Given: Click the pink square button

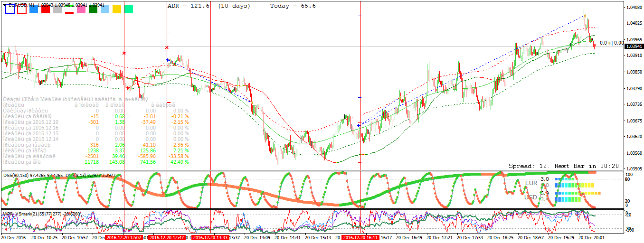Looking at the screenshot, I should pos(81,9).
